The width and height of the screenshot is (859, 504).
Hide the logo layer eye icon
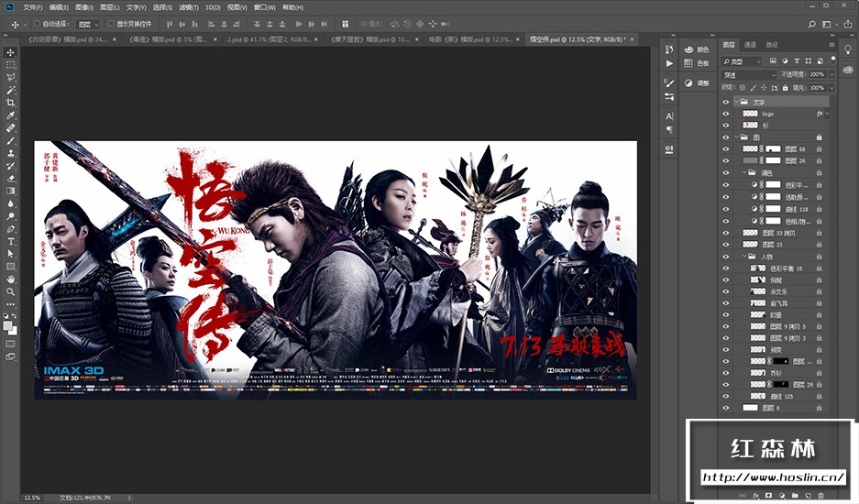(x=726, y=114)
